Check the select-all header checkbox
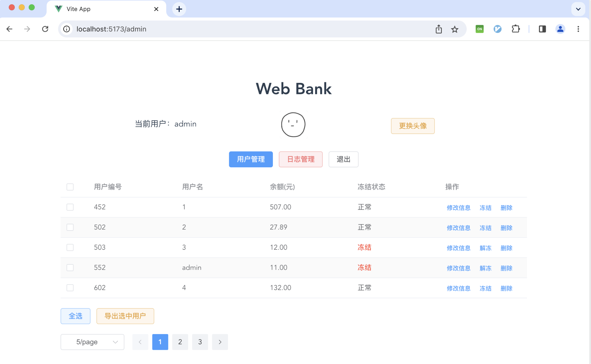Screen dimensions: 591x364 pos(70,187)
